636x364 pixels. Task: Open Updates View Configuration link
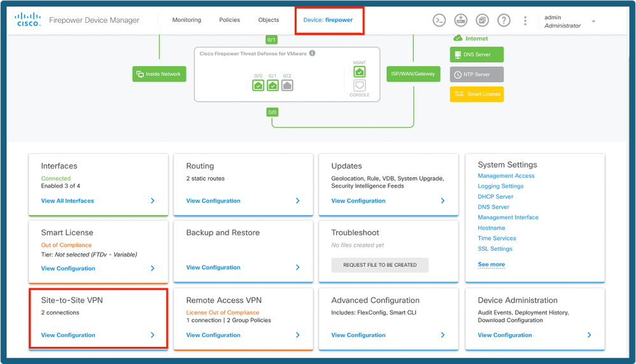coord(358,200)
